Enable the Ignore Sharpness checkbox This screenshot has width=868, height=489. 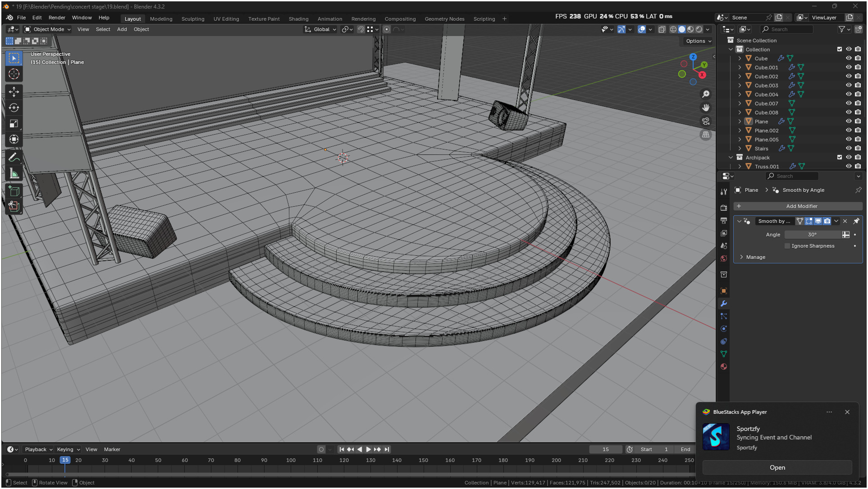(x=787, y=246)
